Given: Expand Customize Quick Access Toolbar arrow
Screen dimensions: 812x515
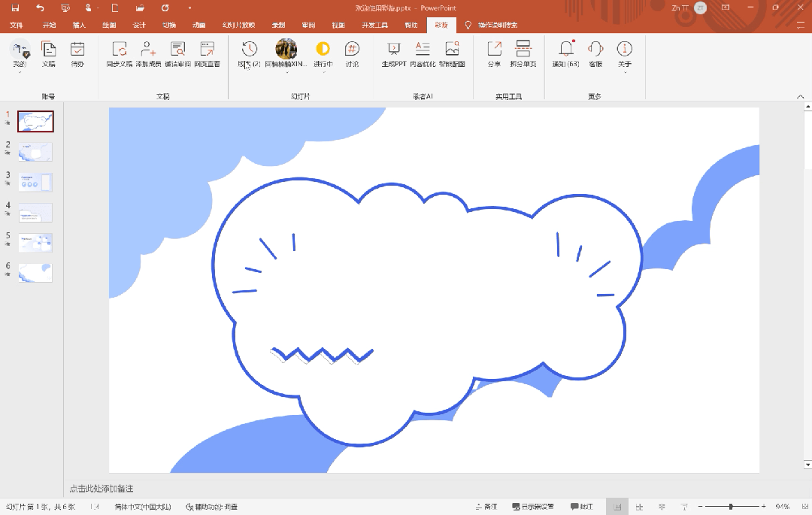Looking at the screenshot, I should coord(189,8).
